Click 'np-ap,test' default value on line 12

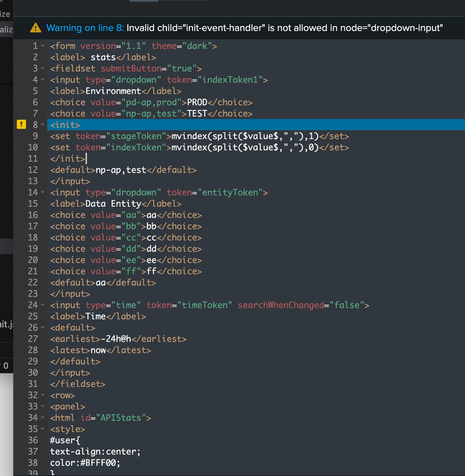(121, 170)
